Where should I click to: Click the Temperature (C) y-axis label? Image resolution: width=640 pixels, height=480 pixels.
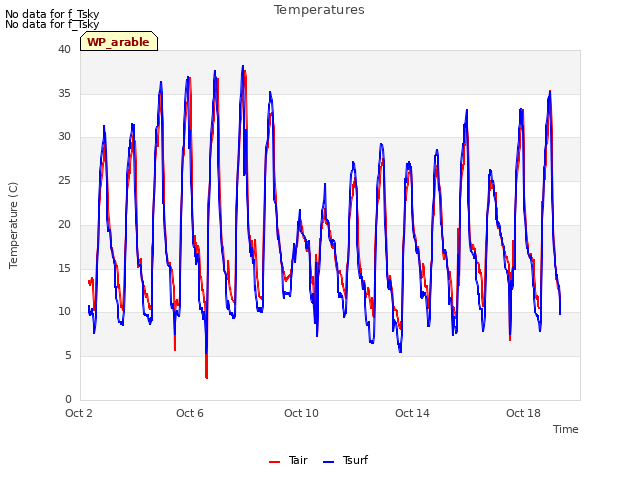[13, 225]
